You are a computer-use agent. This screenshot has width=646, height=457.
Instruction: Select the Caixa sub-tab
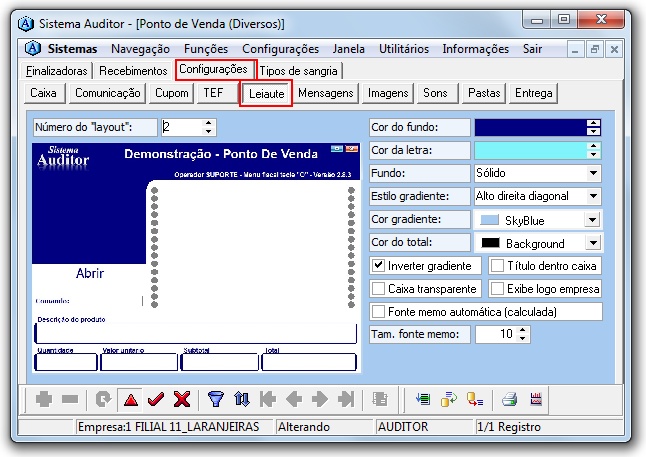44,93
